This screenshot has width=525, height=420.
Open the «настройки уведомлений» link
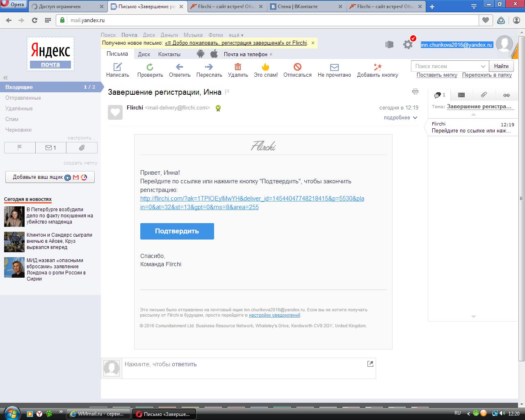point(274,315)
